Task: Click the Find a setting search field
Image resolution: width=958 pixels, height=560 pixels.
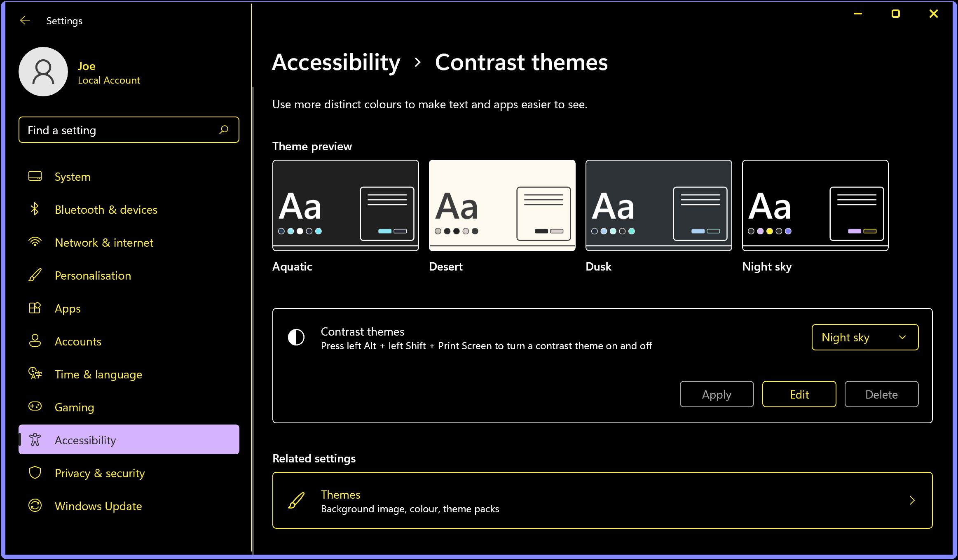Action: [x=129, y=130]
